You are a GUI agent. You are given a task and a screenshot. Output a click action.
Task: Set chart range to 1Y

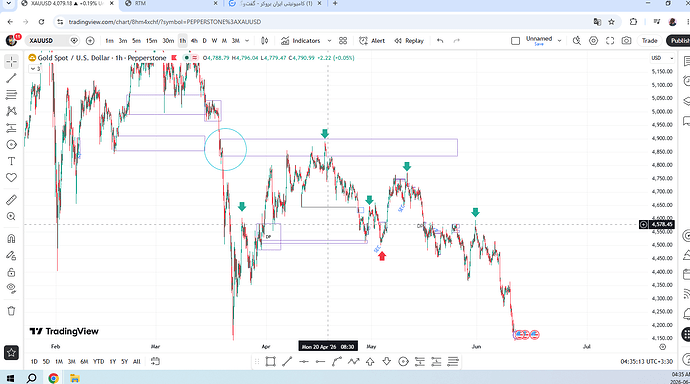tap(113, 362)
